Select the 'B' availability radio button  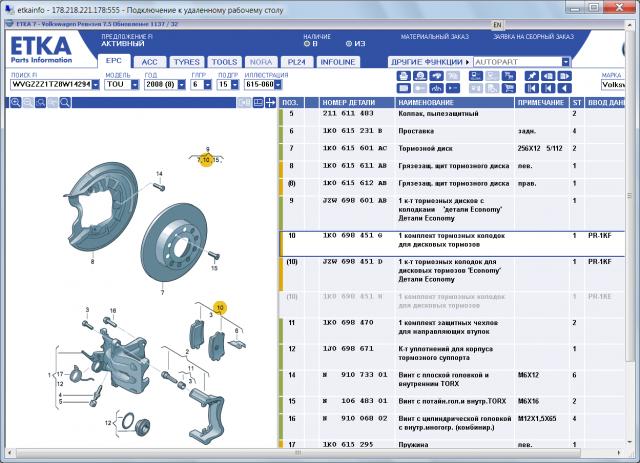pos(307,44)
